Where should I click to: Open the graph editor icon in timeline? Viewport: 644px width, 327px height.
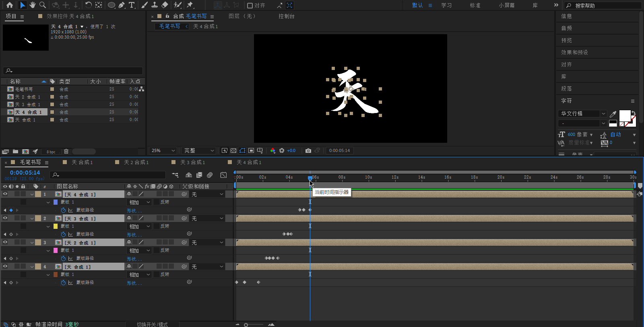[223, 175]
